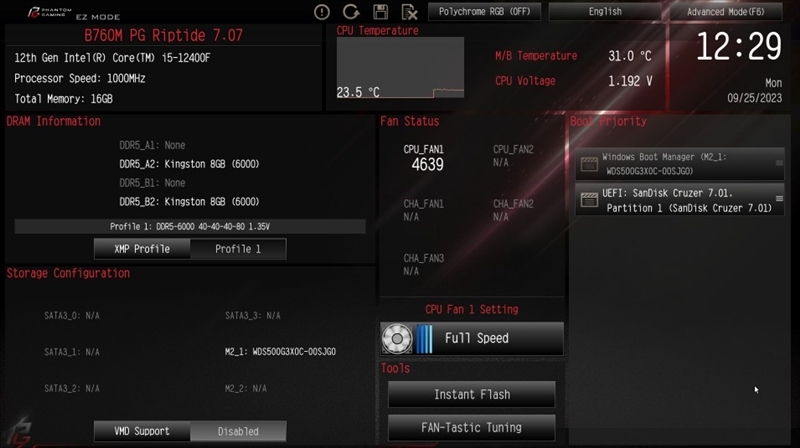The image size is (800, 448).
Task: Click the reorder handle on SanDisk Cruzer entry
Action: pos(779,198)
